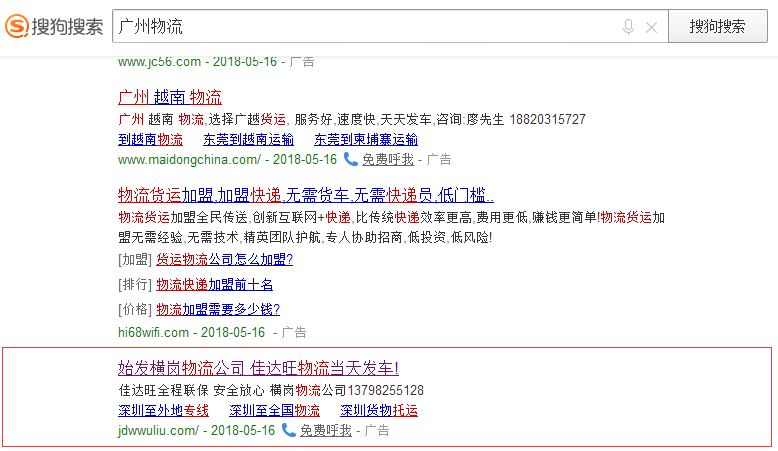This screenshot has height=451, width=778.
Task: Open the 到越南物流 sublink
Action: coord(150,139)
